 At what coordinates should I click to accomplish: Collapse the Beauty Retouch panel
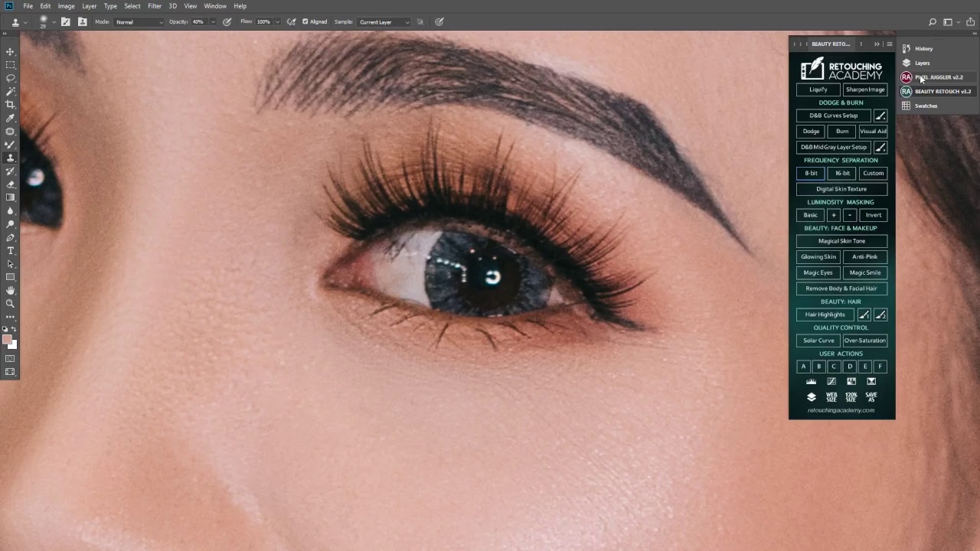[x=877, y=44]
